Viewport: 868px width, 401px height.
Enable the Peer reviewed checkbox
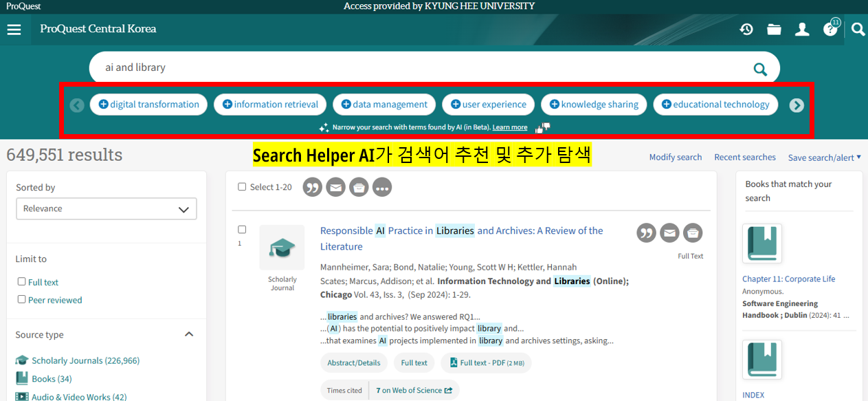click(21, 299)
